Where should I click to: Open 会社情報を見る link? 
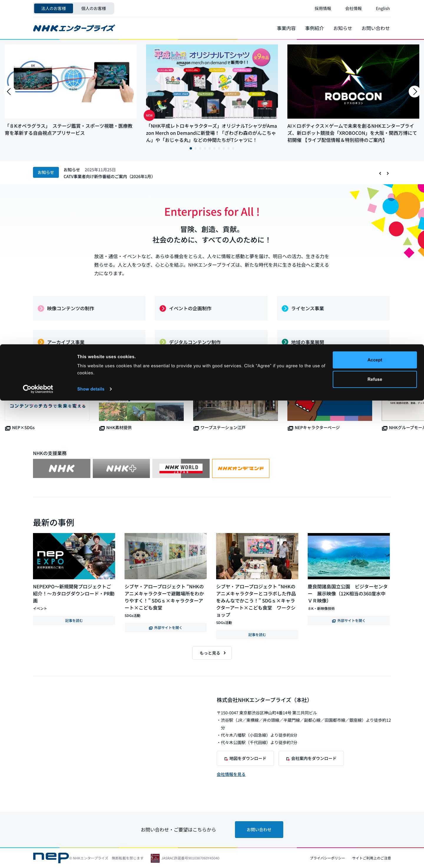(231, 774)
